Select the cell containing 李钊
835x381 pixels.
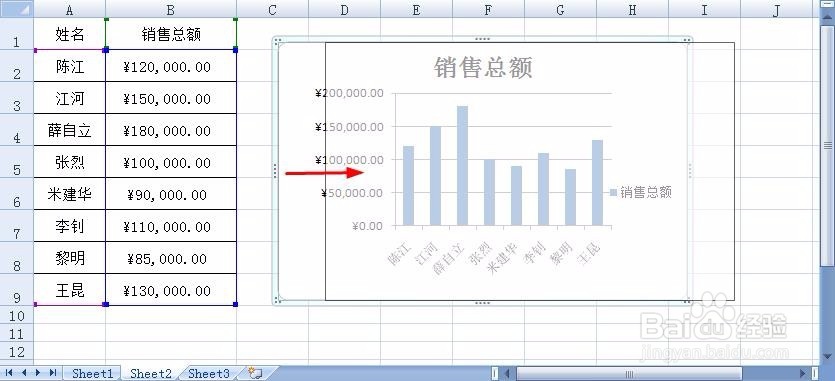coord(70,226)
